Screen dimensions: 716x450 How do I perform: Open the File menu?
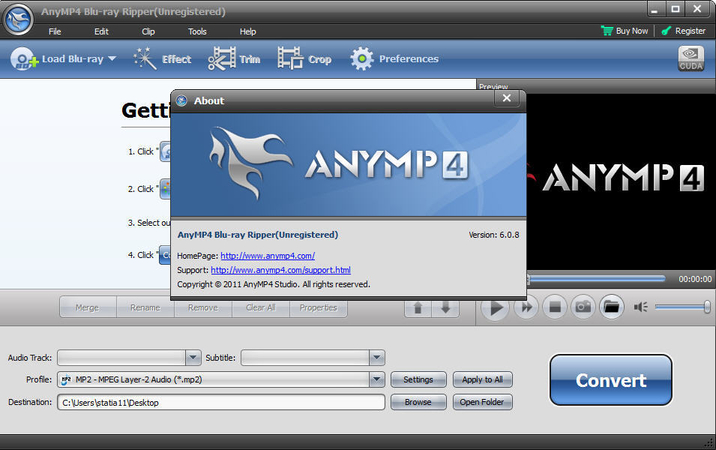coord(55,32)
